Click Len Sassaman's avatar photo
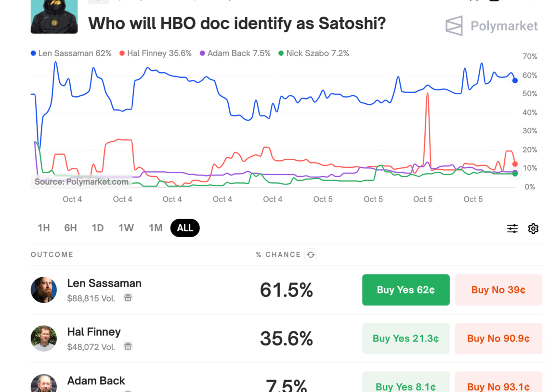This screenshot has height=392, width=549. (x=44, y=290)
